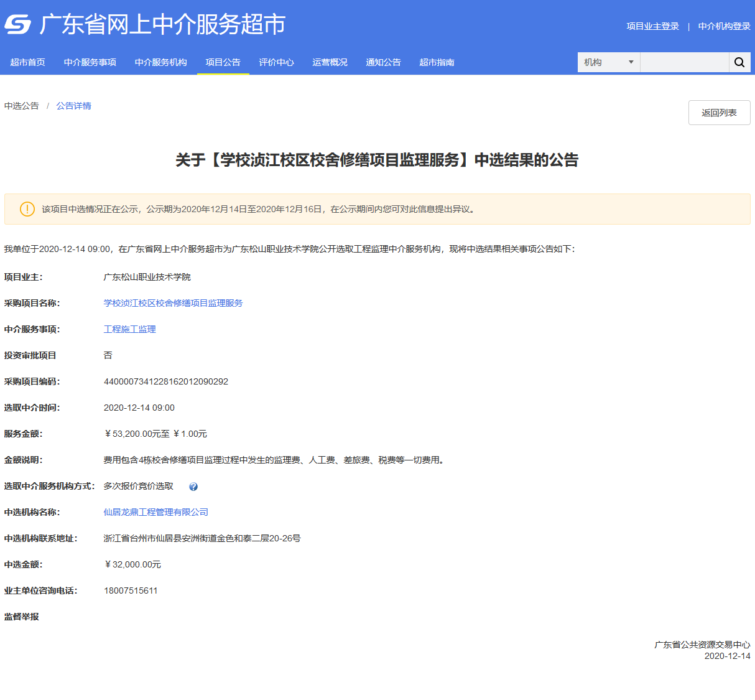Viewport: 755px width, 700px height.
Task: Open the 超市指南 navigation item
Action: point(437,62)
